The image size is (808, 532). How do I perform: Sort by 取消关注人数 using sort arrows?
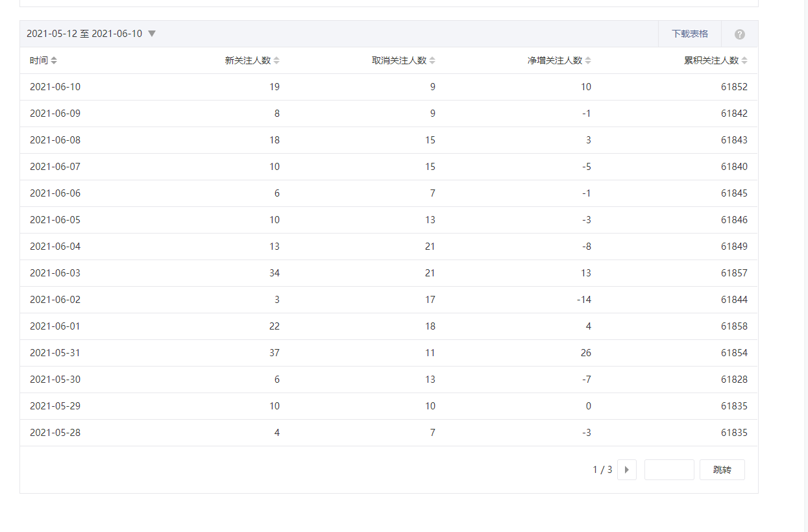pyautogui.click(x=432, y=60)
